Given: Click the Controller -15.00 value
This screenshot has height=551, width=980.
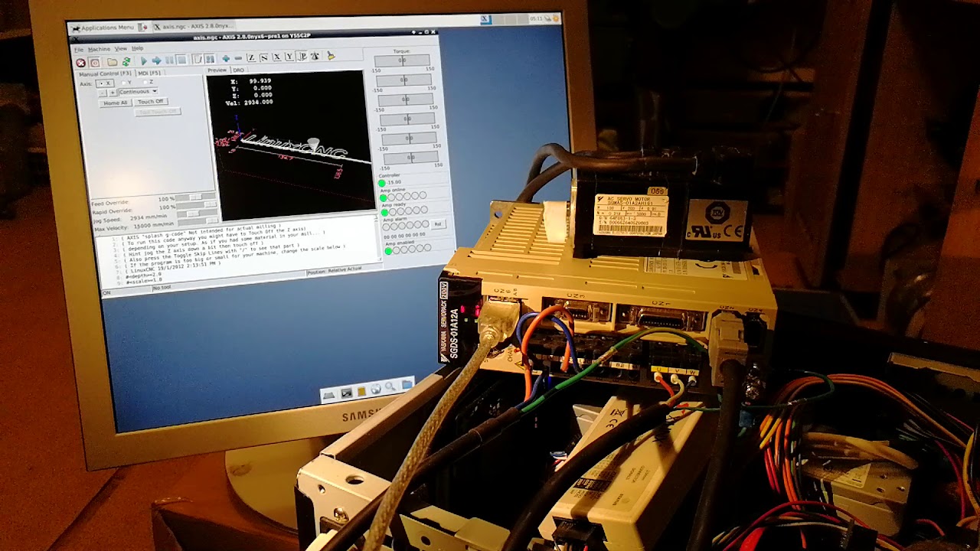Looking at the screenshot, I should click(394, 182).
